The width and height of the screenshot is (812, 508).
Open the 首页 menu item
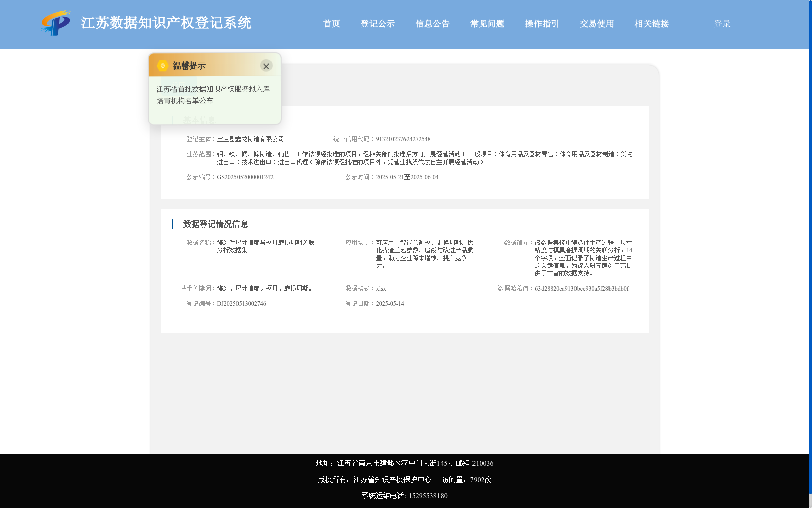tap(331, 24)
